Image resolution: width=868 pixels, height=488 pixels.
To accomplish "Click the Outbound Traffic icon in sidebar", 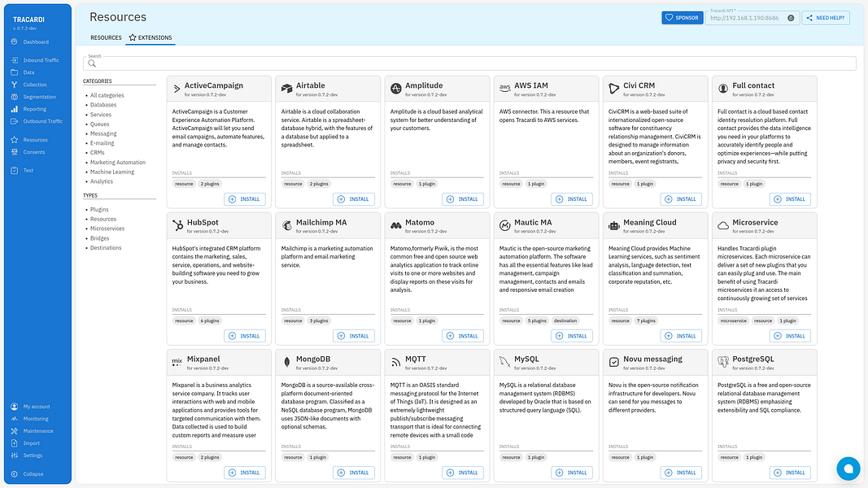I will 15,121.
